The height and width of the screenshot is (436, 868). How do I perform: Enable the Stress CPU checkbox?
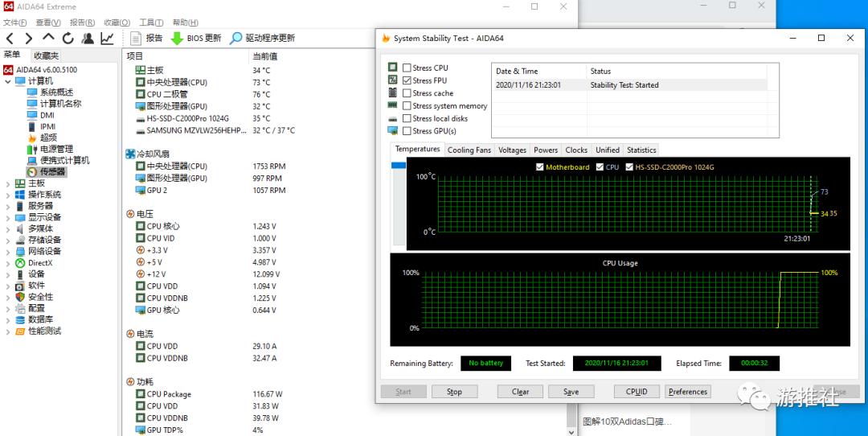[x=407, y=68]
